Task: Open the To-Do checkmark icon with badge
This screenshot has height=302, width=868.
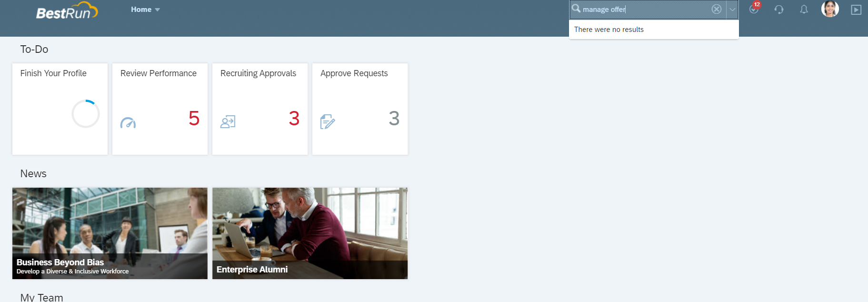Action: 755,9
